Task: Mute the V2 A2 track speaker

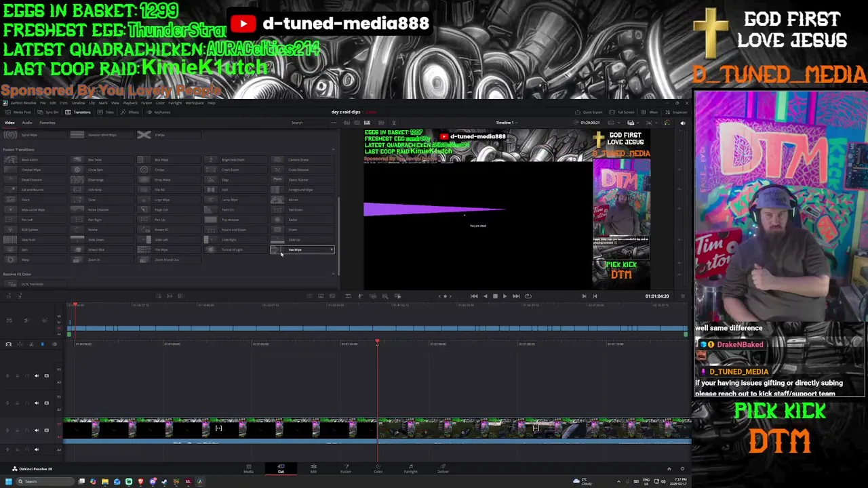Action: 37,403
